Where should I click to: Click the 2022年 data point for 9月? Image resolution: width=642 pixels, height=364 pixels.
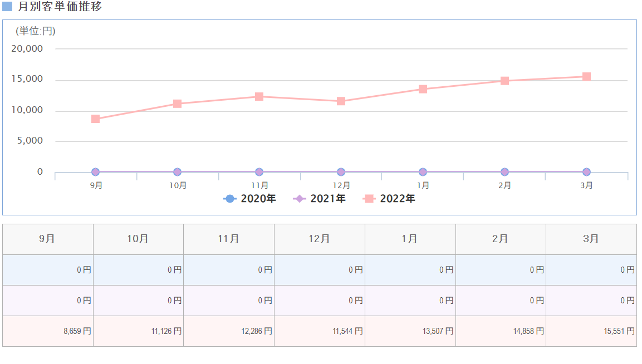[95, 119]
